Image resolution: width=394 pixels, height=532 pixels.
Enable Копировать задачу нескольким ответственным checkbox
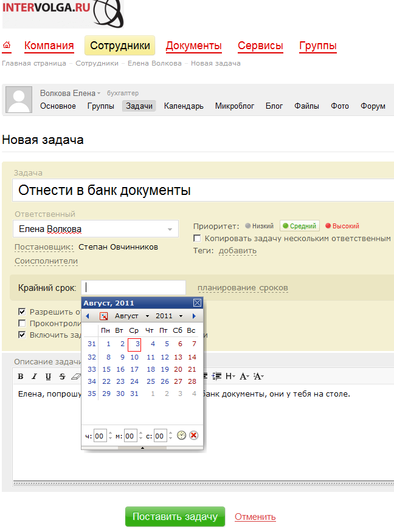tap(197, 238)
